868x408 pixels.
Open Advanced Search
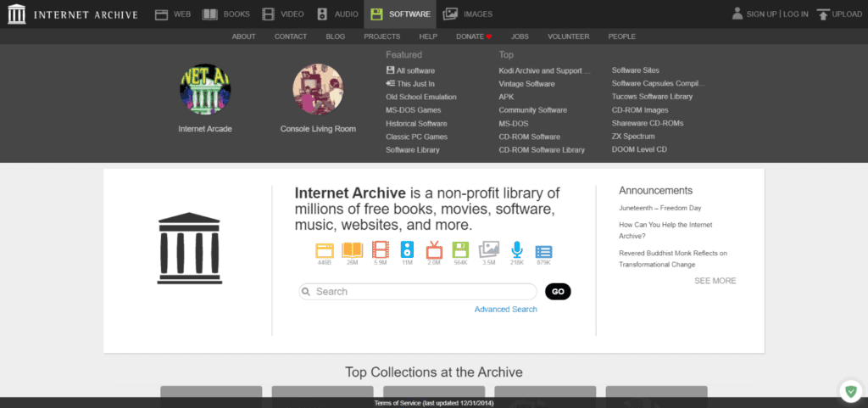[x=506, y=310]
